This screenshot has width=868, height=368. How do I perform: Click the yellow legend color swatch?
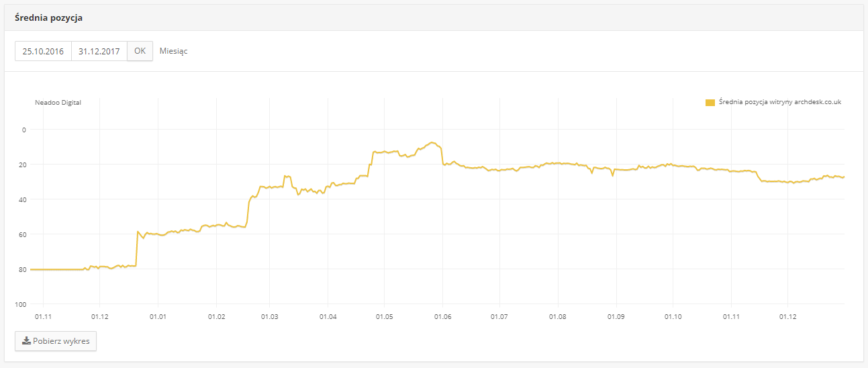click(x=710, y=103)
